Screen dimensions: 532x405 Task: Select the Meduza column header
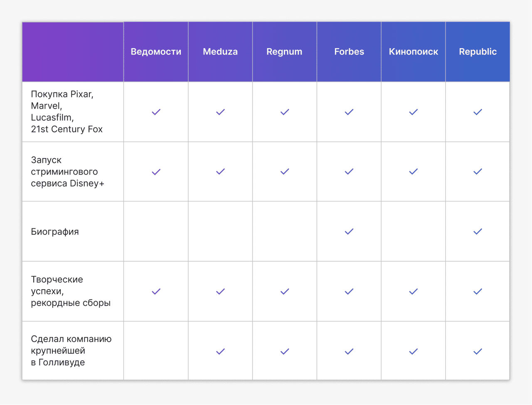(x=220, y=52)
